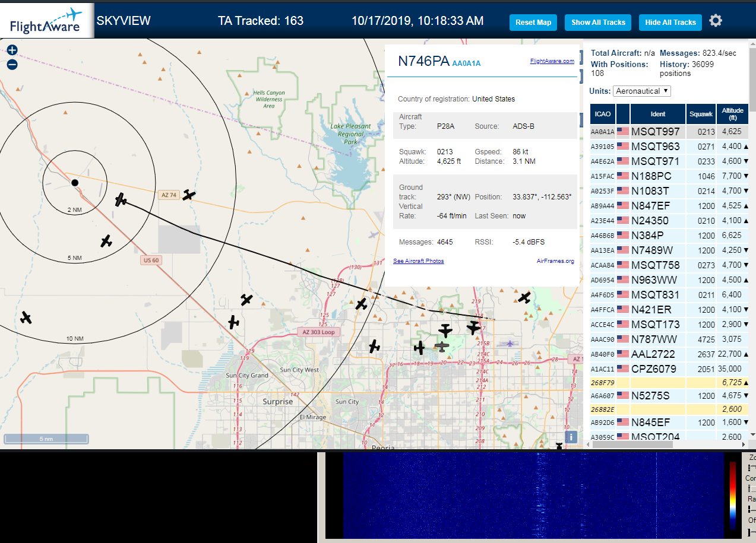Click the FlightAware logo
Screen dimensions: 756x543
tap(47, 21)
